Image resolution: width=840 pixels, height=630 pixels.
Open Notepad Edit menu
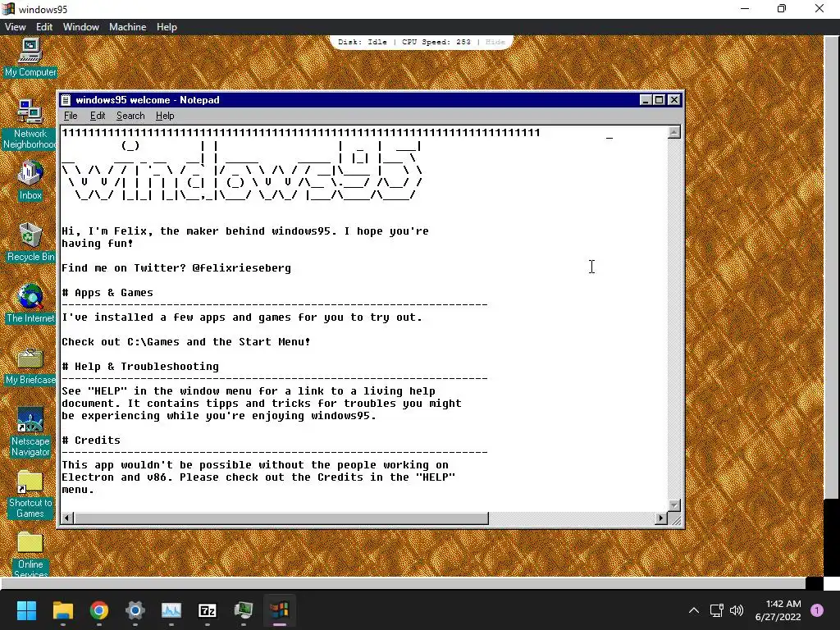pyautogui.click(x=98, y=116)
